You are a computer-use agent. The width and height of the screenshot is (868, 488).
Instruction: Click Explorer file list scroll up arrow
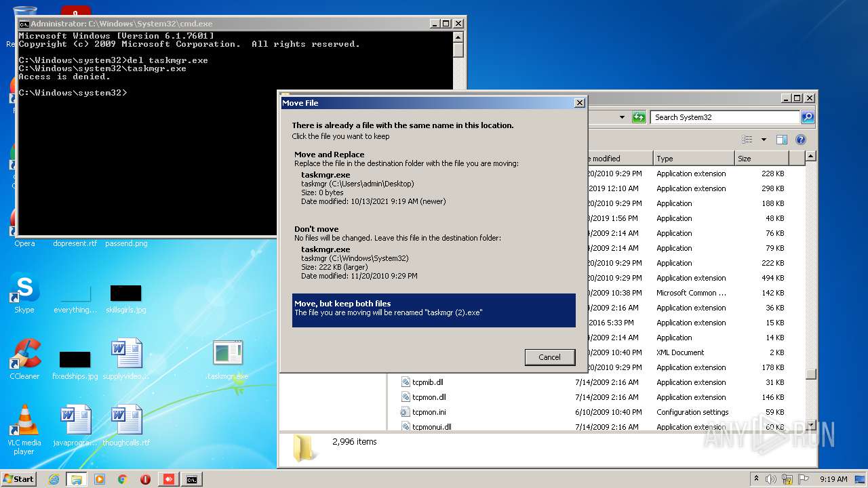pos(810,157)
